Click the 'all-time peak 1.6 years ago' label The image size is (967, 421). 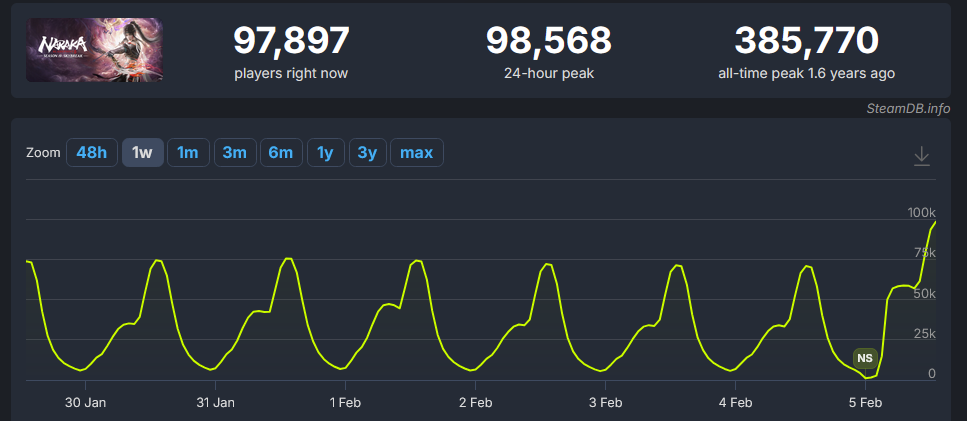pos(807,73)
